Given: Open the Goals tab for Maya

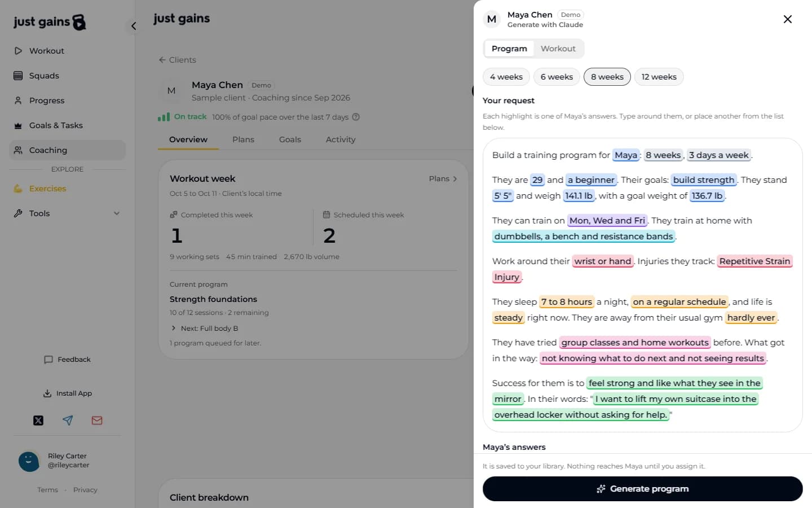Looking at the screenshot, I should [x=290, y=139].
